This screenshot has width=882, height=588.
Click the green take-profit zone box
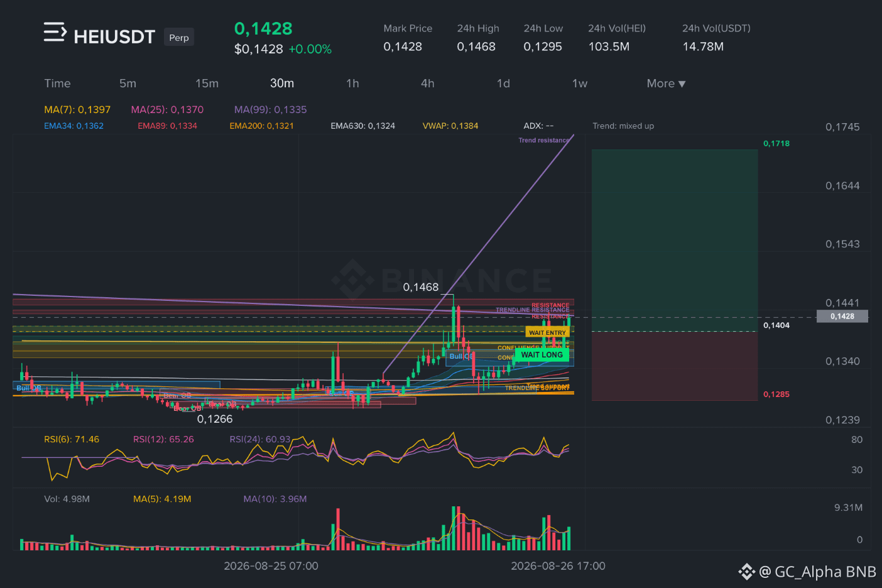[x=675, y=240]
